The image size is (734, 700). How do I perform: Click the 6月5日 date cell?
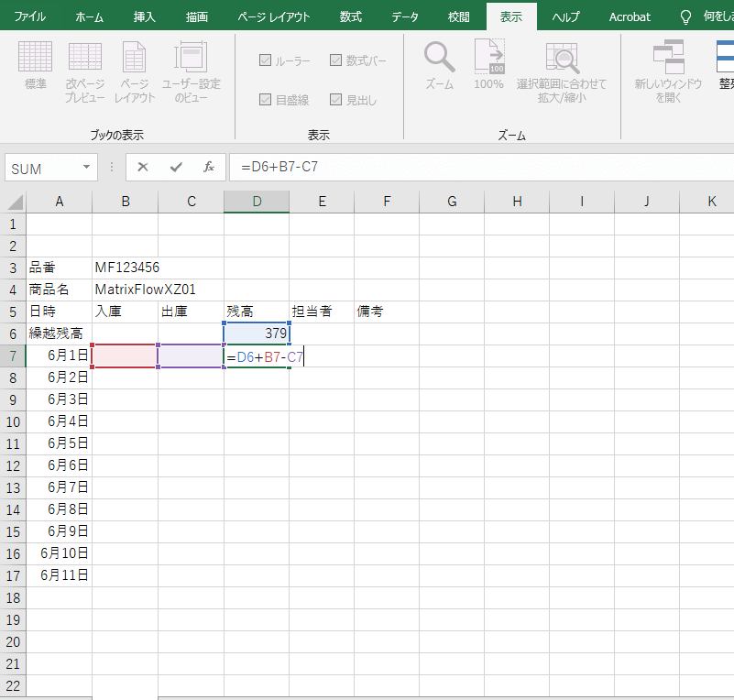pyautogui.click(x=59, y=443)
